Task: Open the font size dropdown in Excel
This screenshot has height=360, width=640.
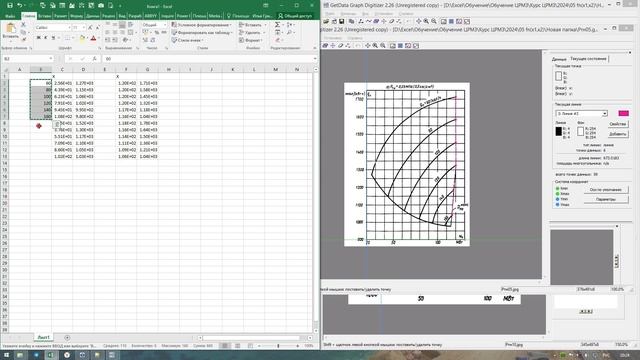Action: tap(84, 27)
